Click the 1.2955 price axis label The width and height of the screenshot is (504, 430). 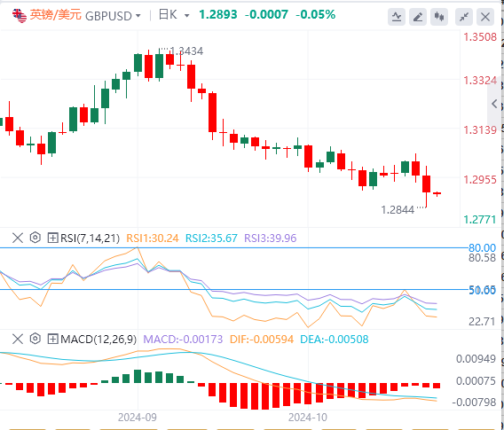coord(480,180)
